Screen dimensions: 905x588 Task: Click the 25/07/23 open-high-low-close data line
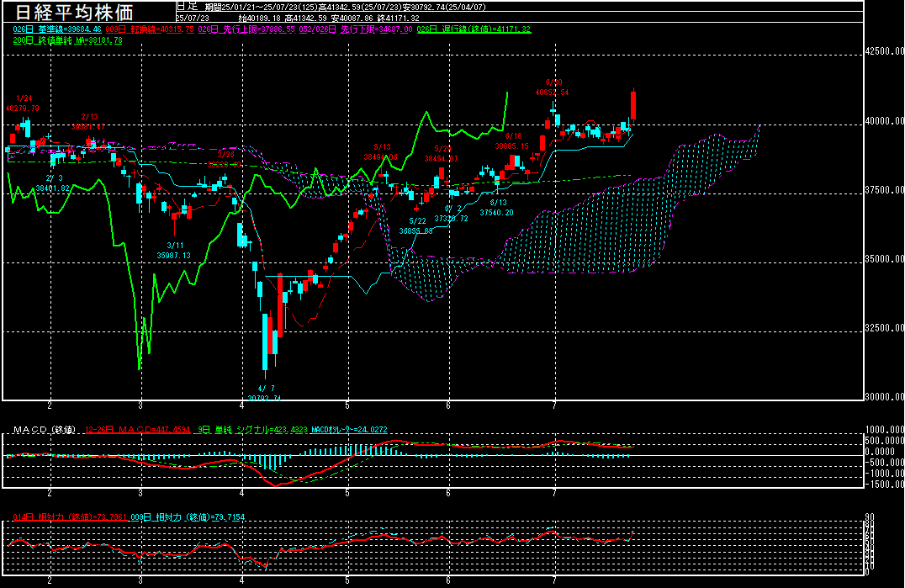click(298, 19)
